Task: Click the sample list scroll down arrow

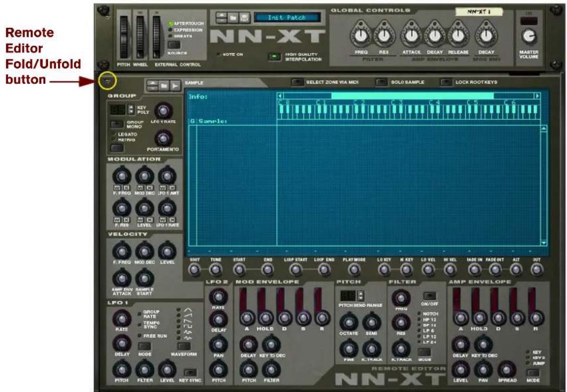Action: (x=544, y=243)
